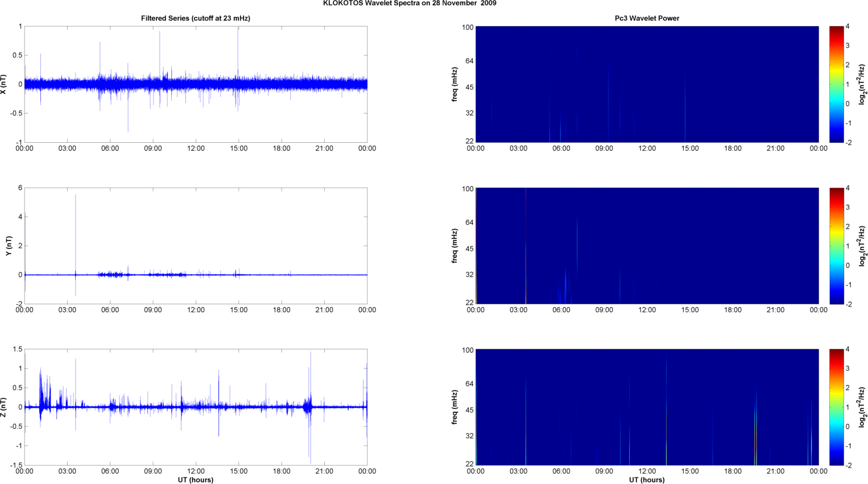
Task: Click the freq (mHz) label of middle spectrogram
Action: point(454,246)
